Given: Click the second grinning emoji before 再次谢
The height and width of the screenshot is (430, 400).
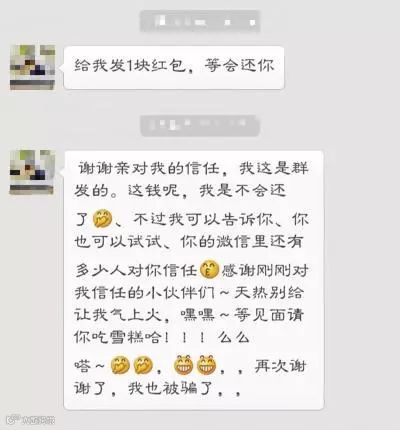Looking at the screenshot, I should (206, 365).
